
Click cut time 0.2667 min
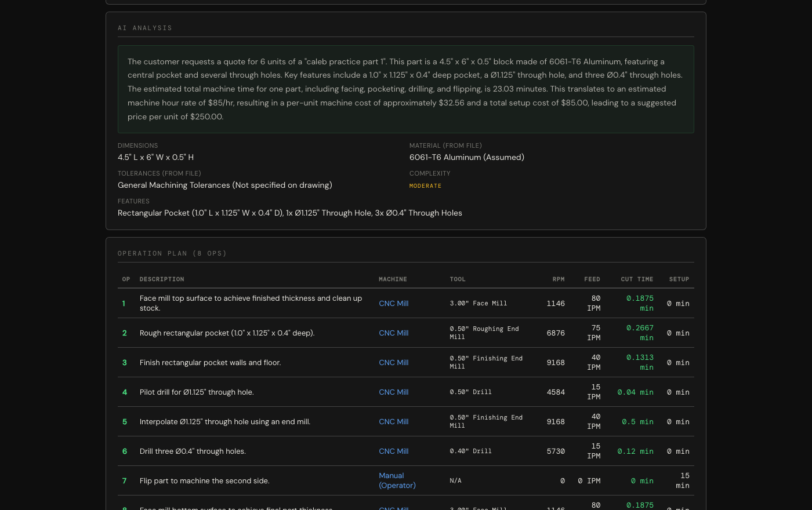tap(640, 333)
